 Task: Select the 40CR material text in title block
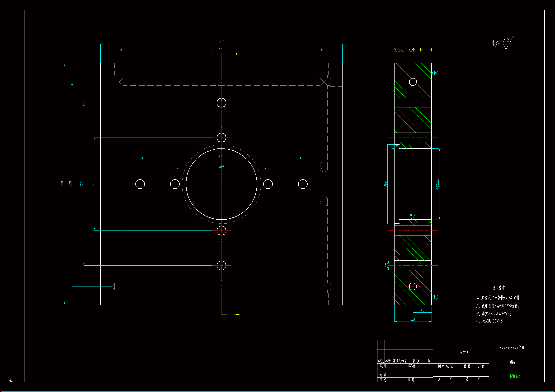(x=464, y=352)
